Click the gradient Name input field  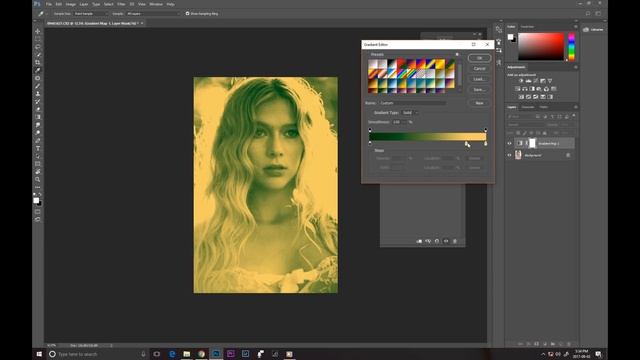click(x=413, y=103)
